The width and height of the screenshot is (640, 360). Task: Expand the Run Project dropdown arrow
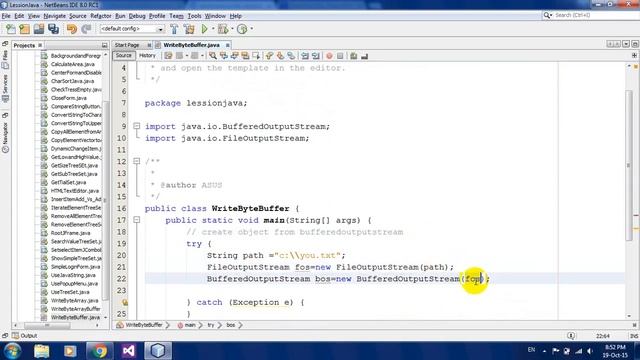[213, 29]
